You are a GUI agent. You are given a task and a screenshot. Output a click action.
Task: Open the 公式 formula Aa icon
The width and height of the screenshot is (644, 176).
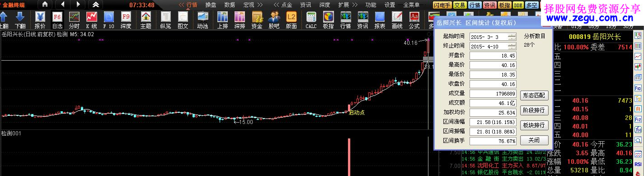[x=414, y=20]
